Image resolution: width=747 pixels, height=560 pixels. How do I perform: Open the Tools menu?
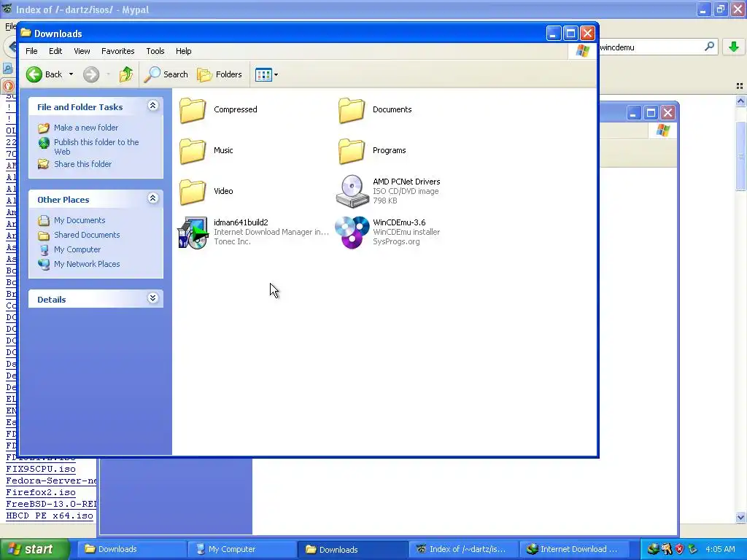coord(155,51)
